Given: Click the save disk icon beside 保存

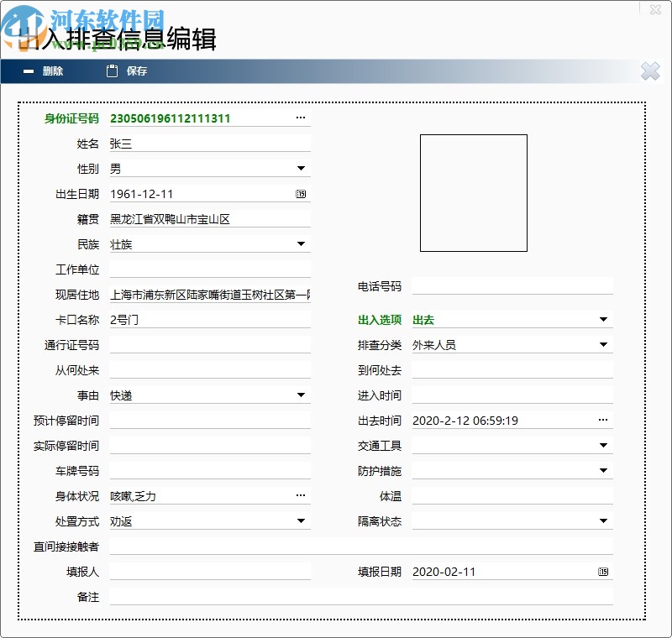Looking at the screenshot, I should [113, 71].
